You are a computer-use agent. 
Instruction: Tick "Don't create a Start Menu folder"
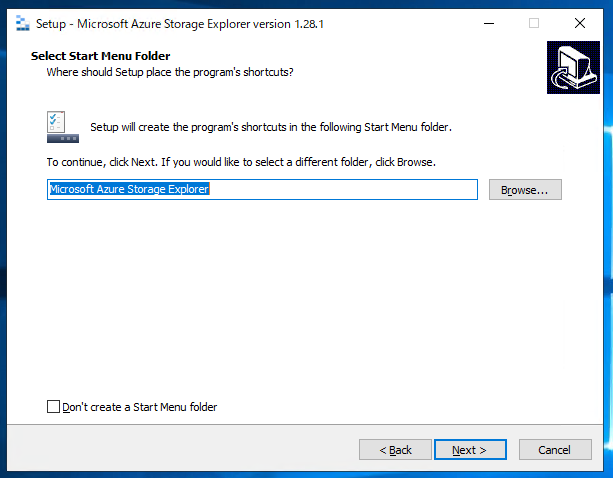(x=54, y=406)
